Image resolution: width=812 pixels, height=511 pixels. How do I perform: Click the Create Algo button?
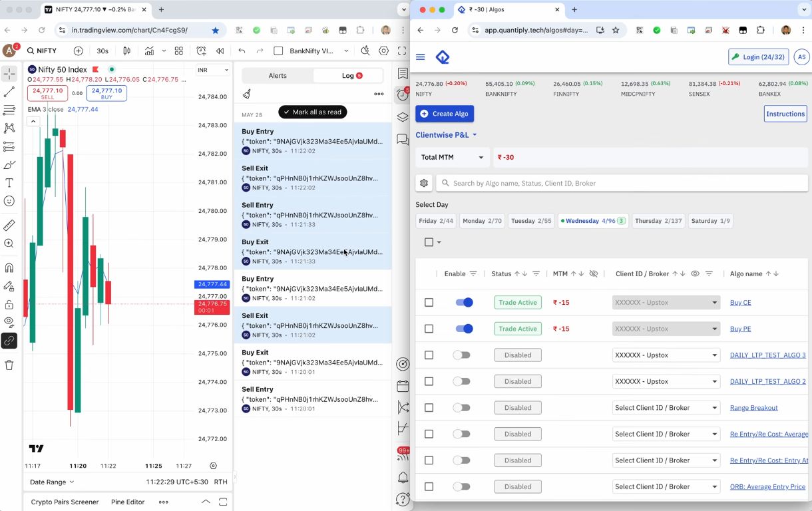coord(444,114)
